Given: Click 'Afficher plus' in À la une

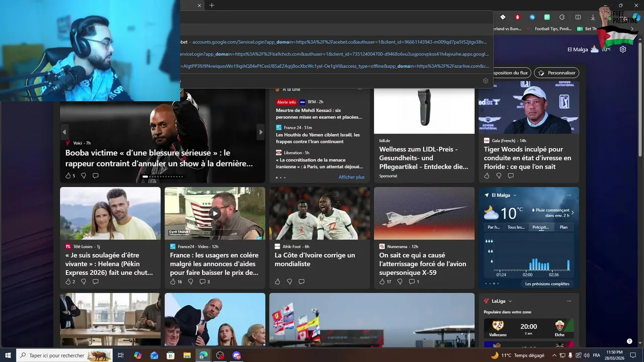Looking at the screenshot, I should pos(352,177).
